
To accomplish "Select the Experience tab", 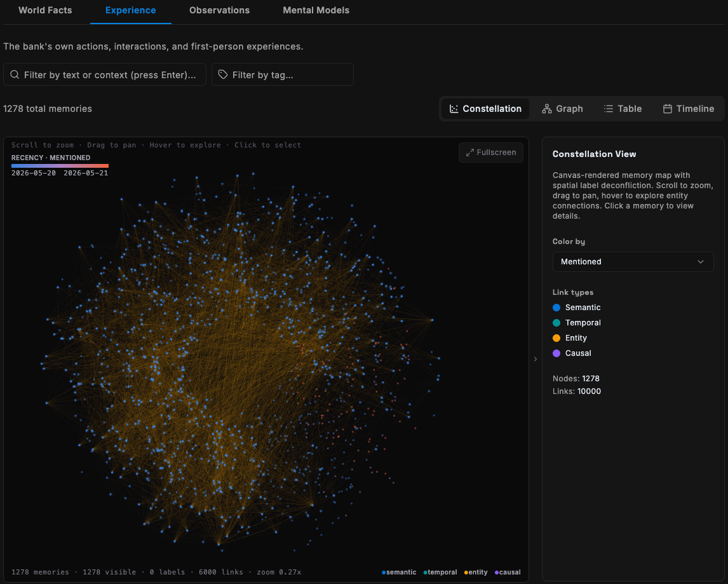I will click(130, 10).
